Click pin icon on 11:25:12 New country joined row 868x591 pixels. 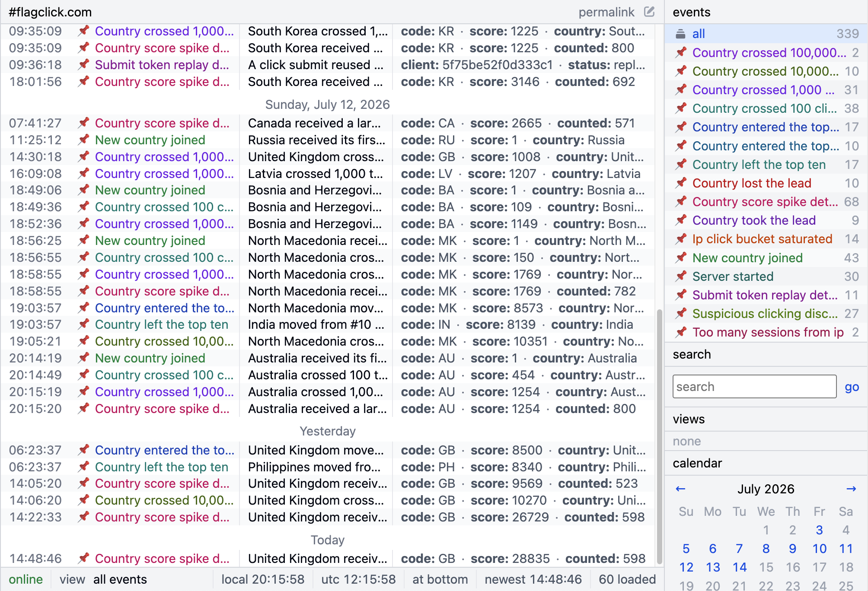pos(84,140)
